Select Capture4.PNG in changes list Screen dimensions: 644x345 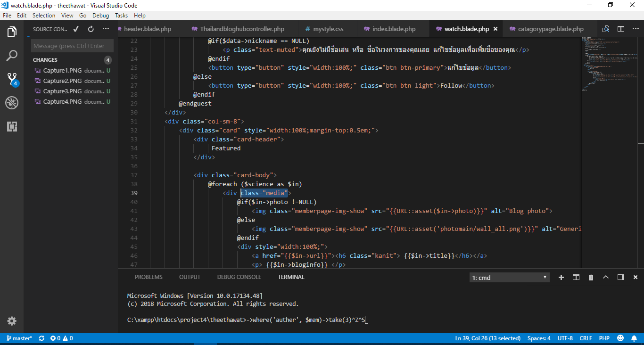click(71, 101)
